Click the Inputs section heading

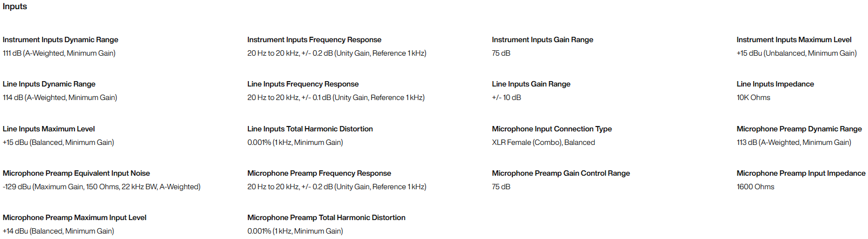[x=15, y=6]
